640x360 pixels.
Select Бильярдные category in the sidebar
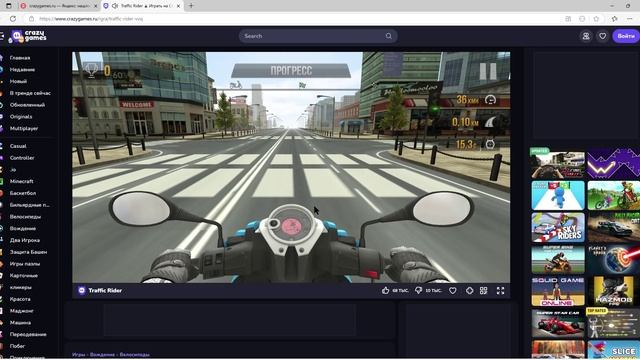(29, 205)
